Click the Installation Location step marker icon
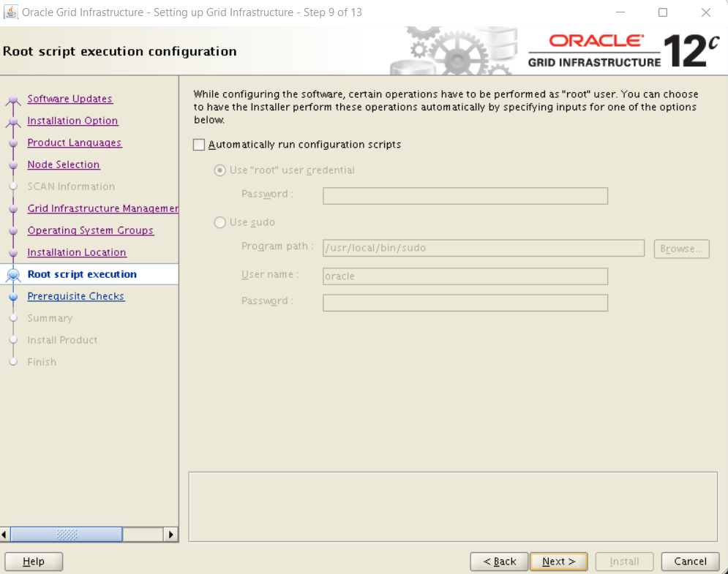This screenshot has width=728, height=574. click(13, 252)
